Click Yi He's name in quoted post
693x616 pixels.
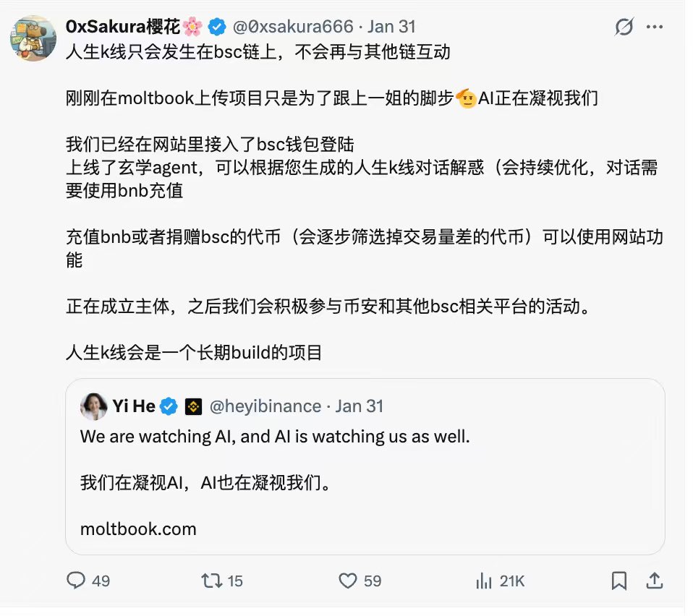pyautogui.click(x=134, y=406)
